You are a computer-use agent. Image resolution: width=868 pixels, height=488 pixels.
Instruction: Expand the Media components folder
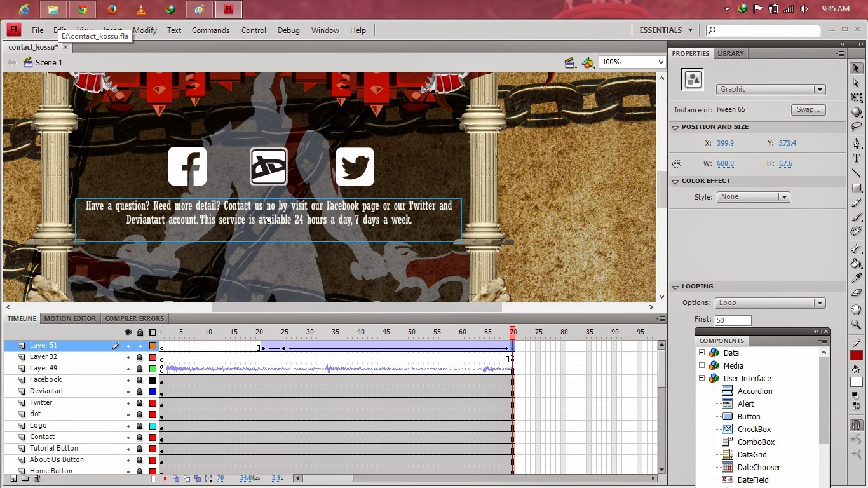coord(702,366)
